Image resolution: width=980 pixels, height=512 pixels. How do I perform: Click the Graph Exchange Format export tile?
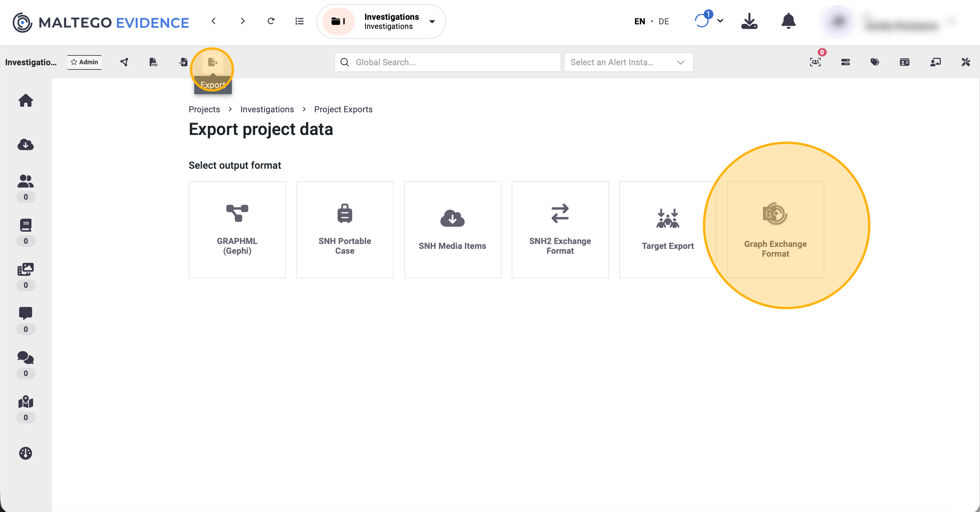pos(775,229)
